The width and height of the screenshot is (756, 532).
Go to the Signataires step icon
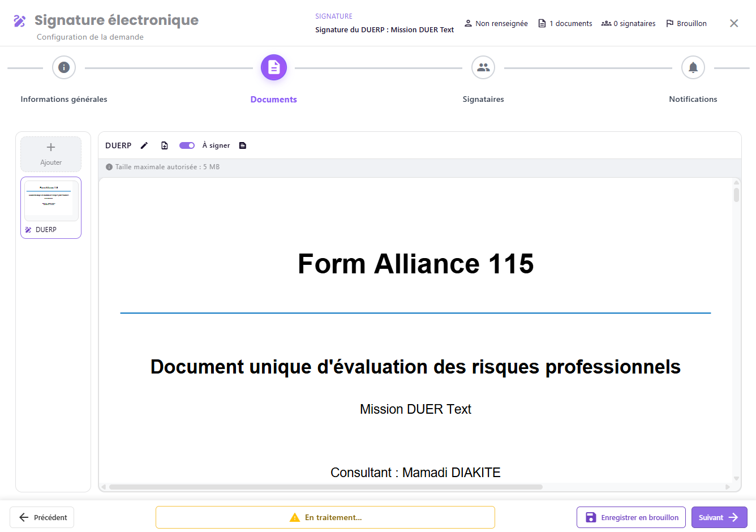tap(483, 67)
